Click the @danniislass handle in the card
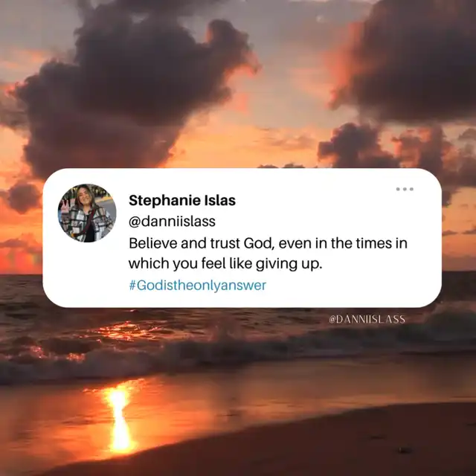Screen dimensions: 476x476 172,222
